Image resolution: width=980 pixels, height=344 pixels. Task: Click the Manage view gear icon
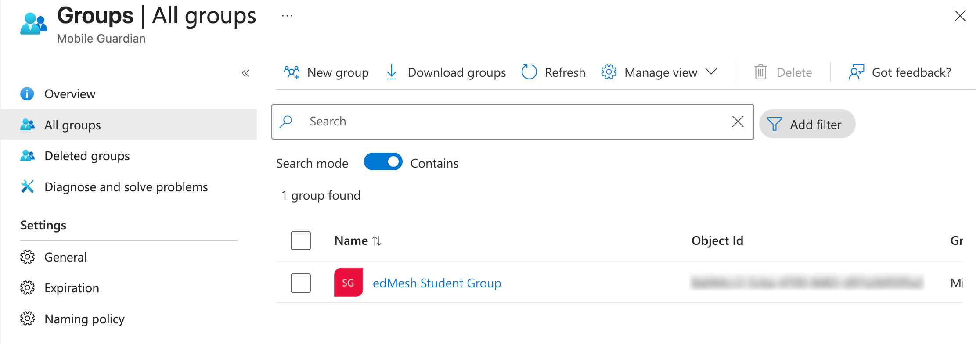point(609,72)
